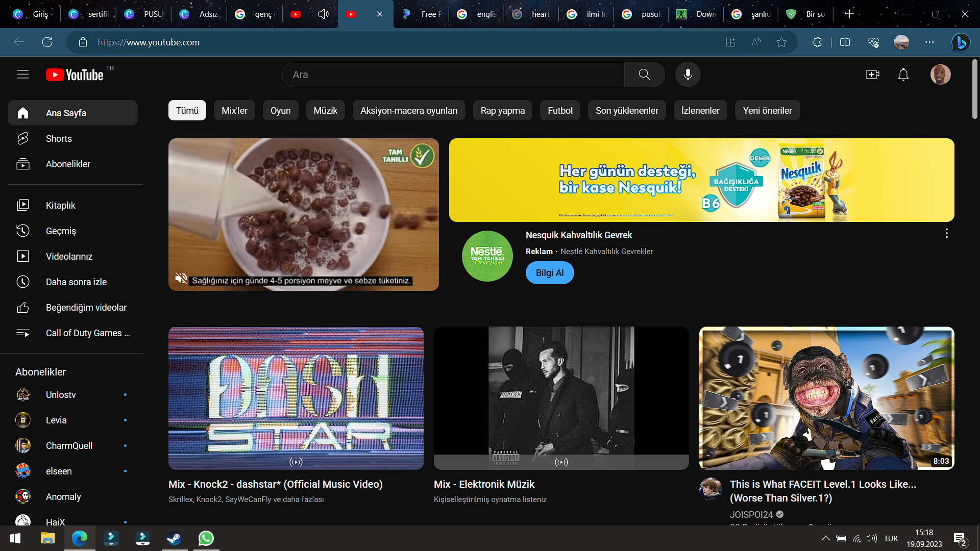Open Daha sonra izle watch later
This screenshot has width=980, height=551.
(x=76, y=282)
